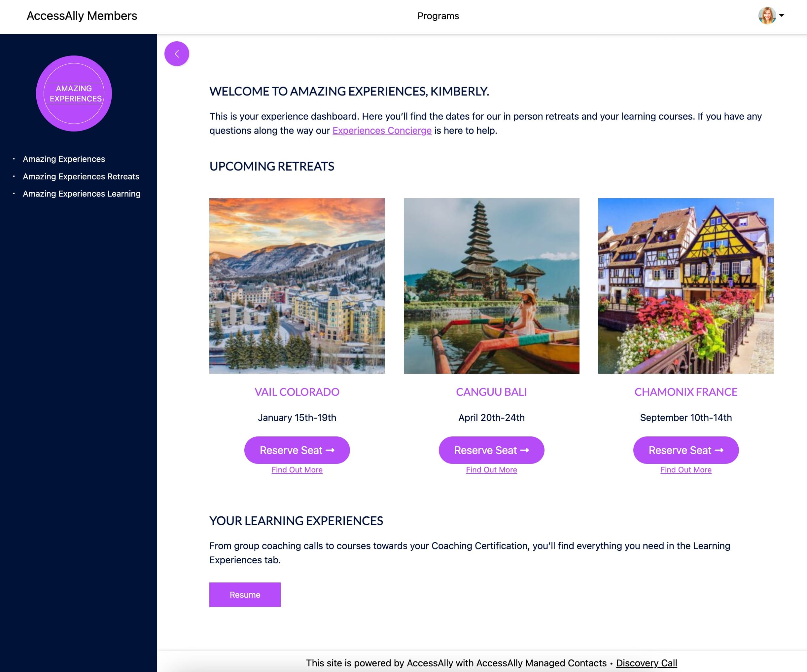
Task: Open Amazing Experiences Learning section
Action: point(82,194)
